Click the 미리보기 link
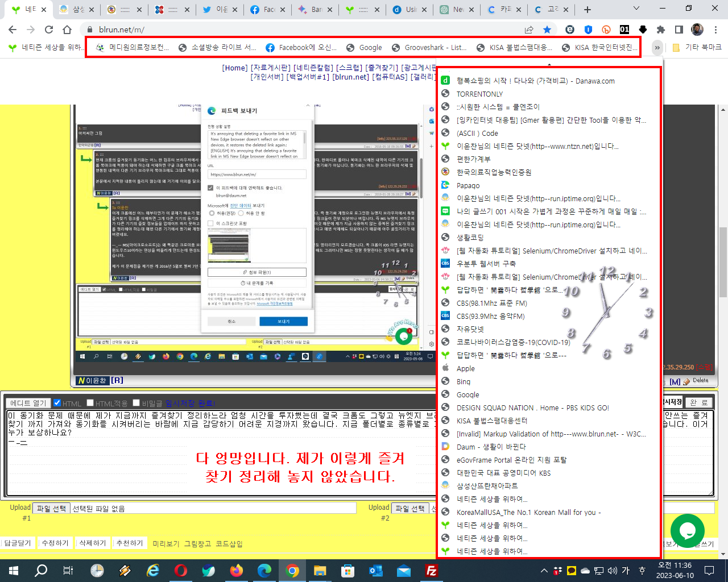This screenshot has height=582, width=728. pyautogui.click(x=166, y=544)
